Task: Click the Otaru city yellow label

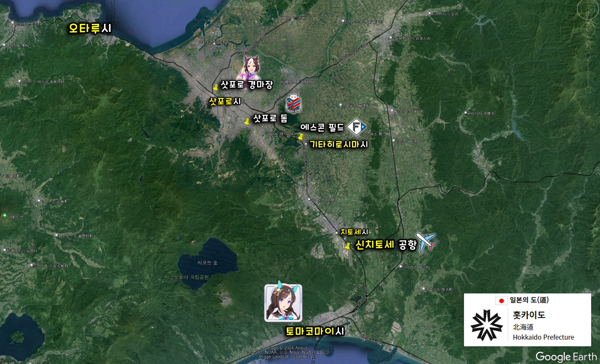Action: tap(90, 28)
